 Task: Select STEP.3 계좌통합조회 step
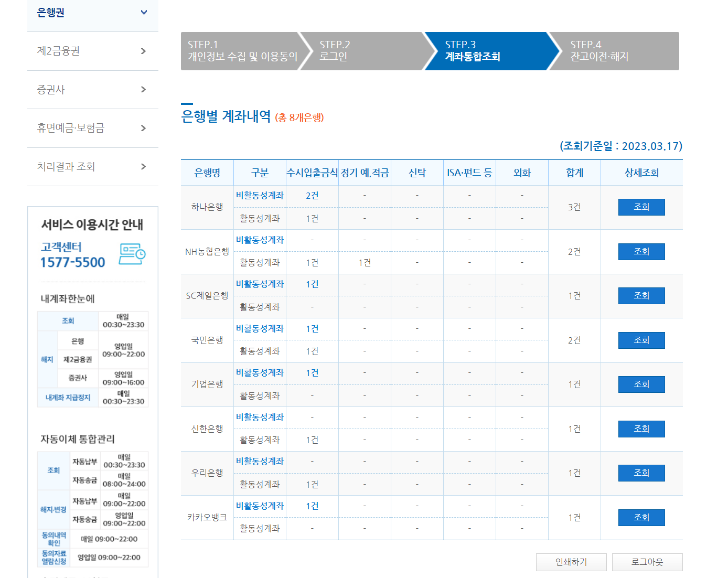(491, 51)
